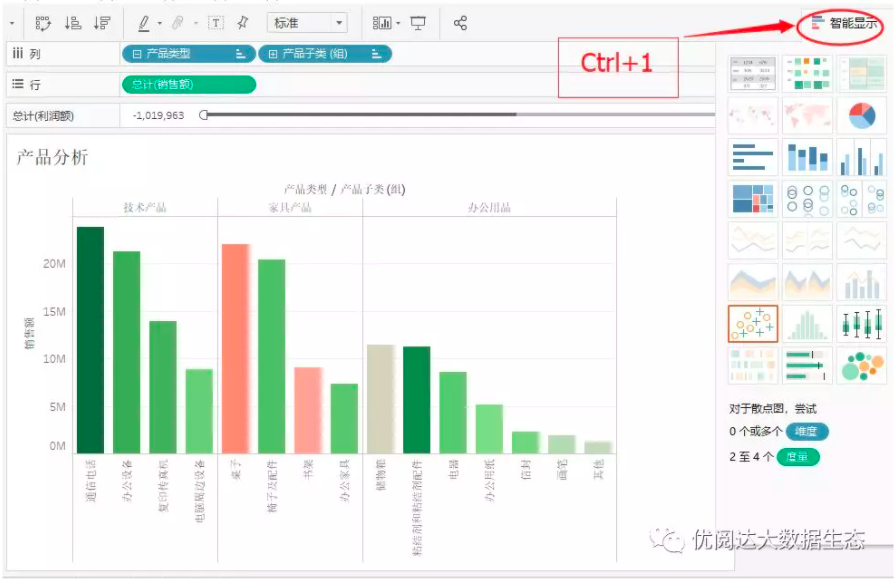Viewport: 896px width, 581px height.
Task: Sort descending using the toolbar icon
Action: coord(102,23)
